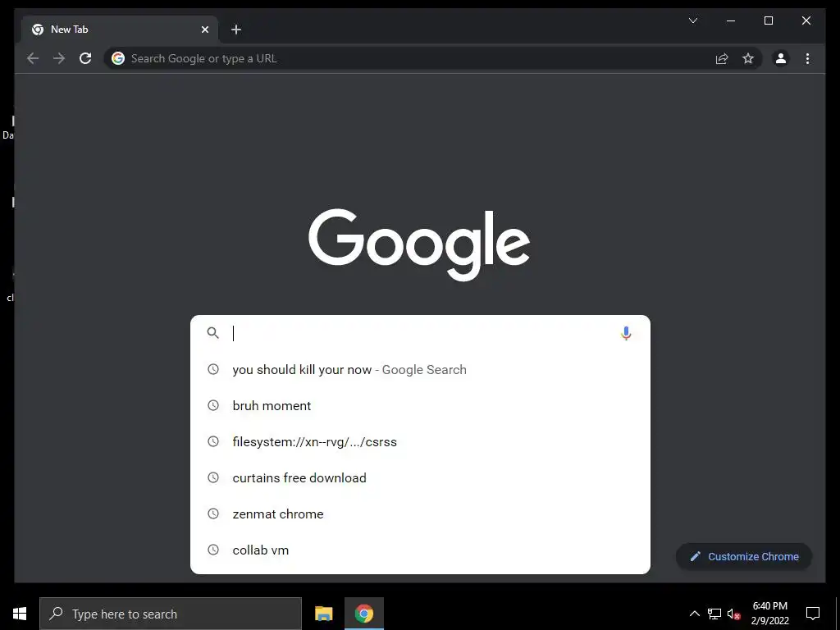Select the New Tab tab
Viewport: 840px width, 630px height.
coord(120,30)
